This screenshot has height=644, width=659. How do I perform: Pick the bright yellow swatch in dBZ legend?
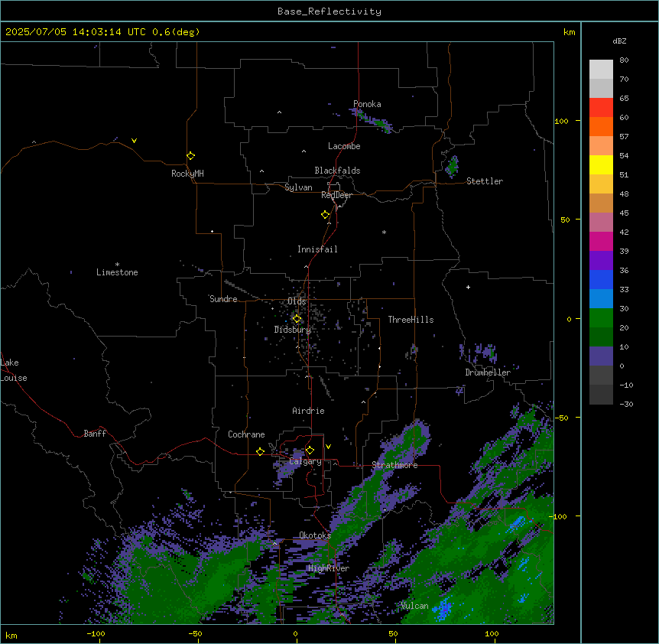tap(601, 164)
